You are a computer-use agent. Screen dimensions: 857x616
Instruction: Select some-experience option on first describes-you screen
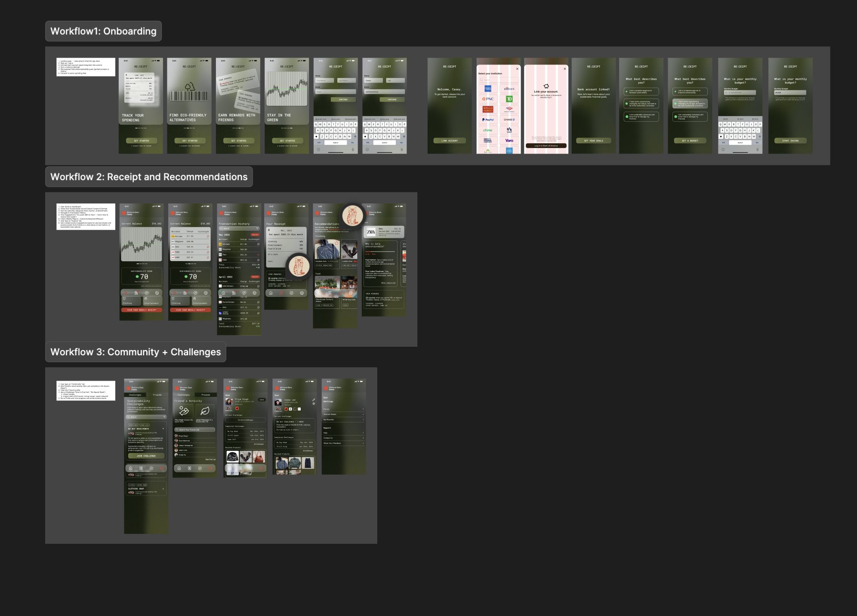pos(641,104)
